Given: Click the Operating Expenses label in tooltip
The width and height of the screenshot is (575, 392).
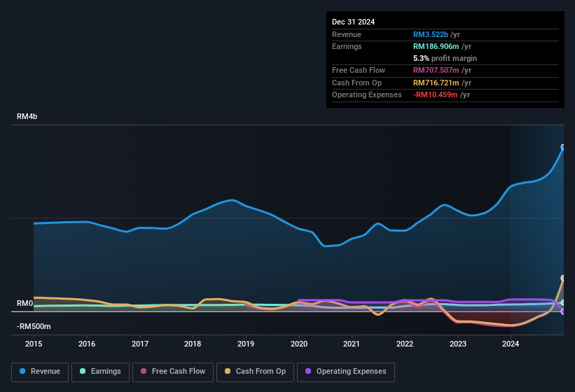Looking at the screenshot, I should (x=367, y=95).
